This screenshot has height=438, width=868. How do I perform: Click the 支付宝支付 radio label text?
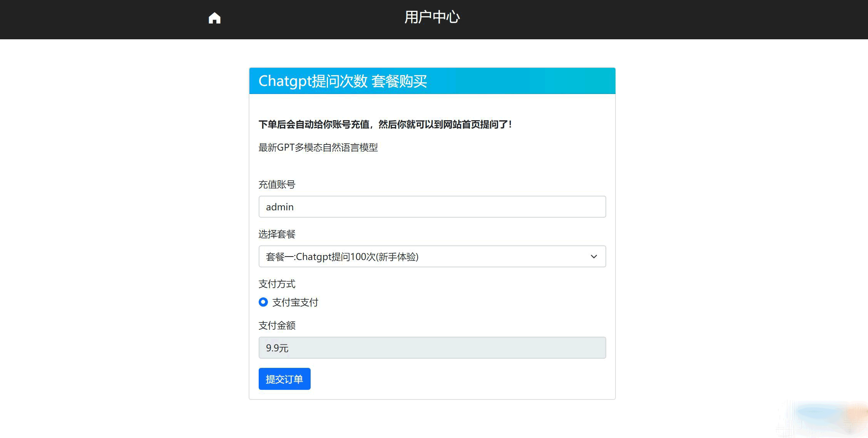295,302
